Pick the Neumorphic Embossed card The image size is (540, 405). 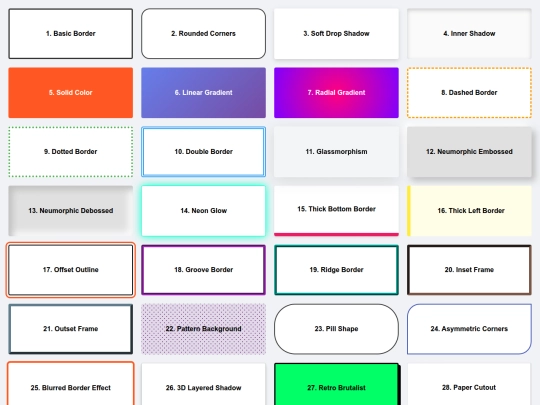pyautogui.click(x=469, y=152)
